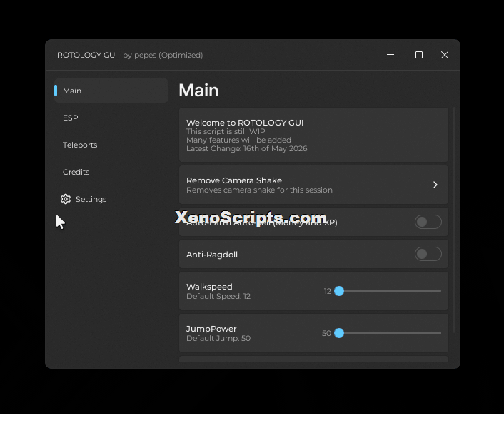Click the 'Removes camera shake for this session' description

click(x=259, y=190)
